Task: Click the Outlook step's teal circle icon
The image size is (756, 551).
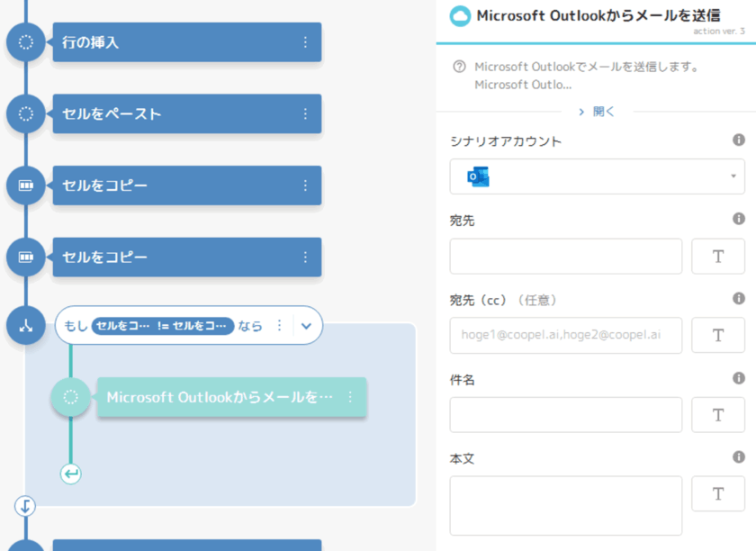Action: pyautogui.click(x=71, y=397)
